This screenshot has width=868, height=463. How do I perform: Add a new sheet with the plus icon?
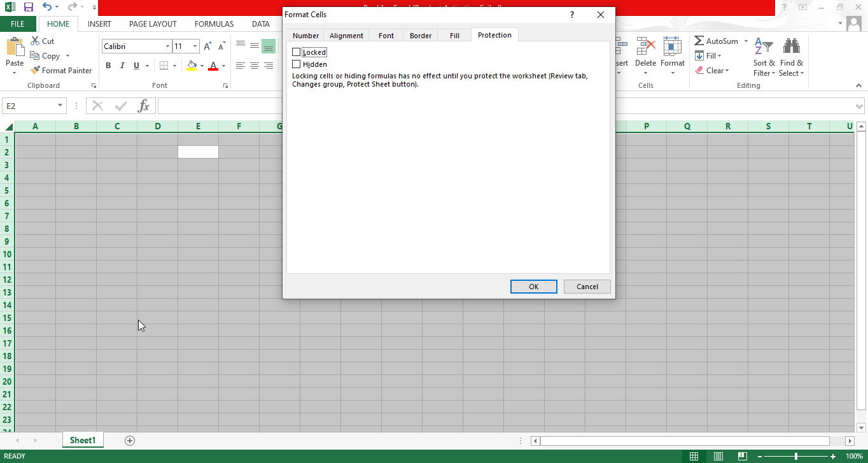pos(130,440)
